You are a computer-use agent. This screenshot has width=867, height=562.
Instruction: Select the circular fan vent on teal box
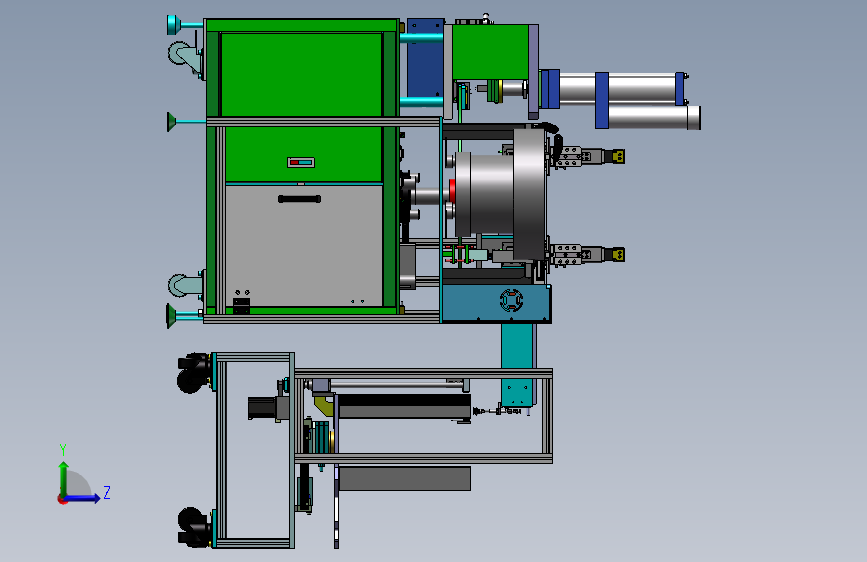pos(511,300)
